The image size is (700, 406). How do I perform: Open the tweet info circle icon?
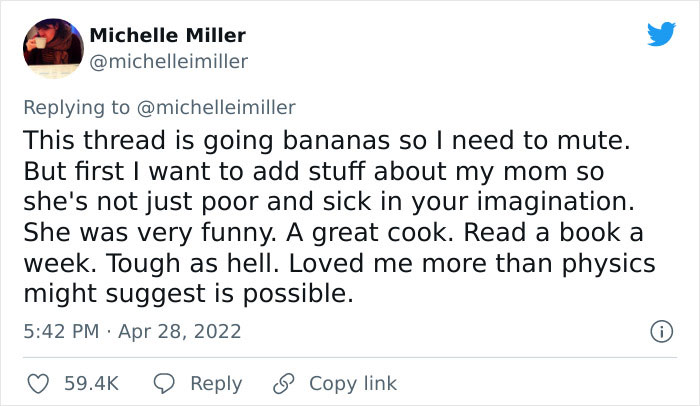(660, 330)
